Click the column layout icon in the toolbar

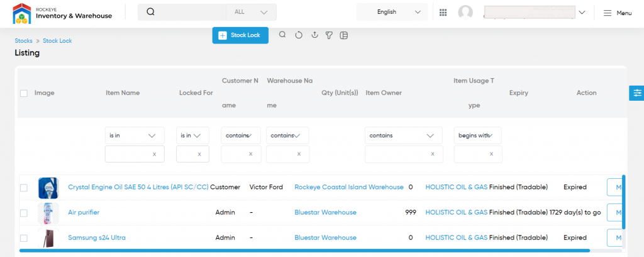[x=344, y=35]
